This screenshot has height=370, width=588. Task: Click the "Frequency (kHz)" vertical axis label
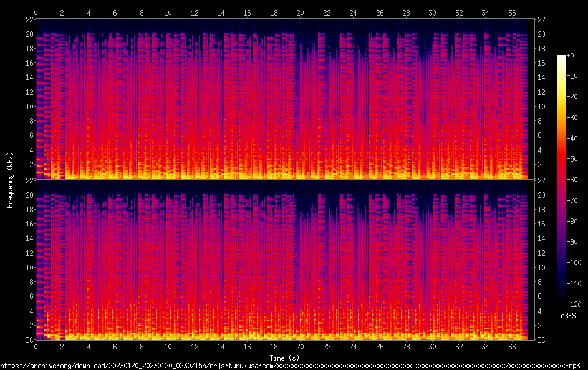[10, 180]
